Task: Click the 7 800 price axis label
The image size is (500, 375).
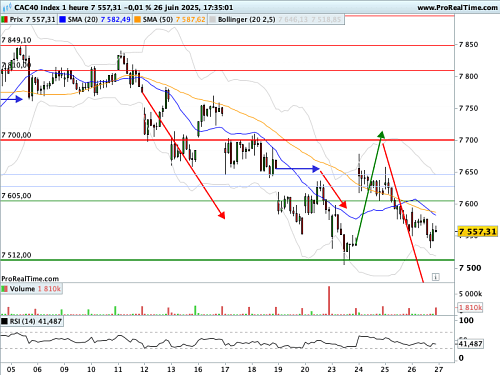Action: [468, 76]
